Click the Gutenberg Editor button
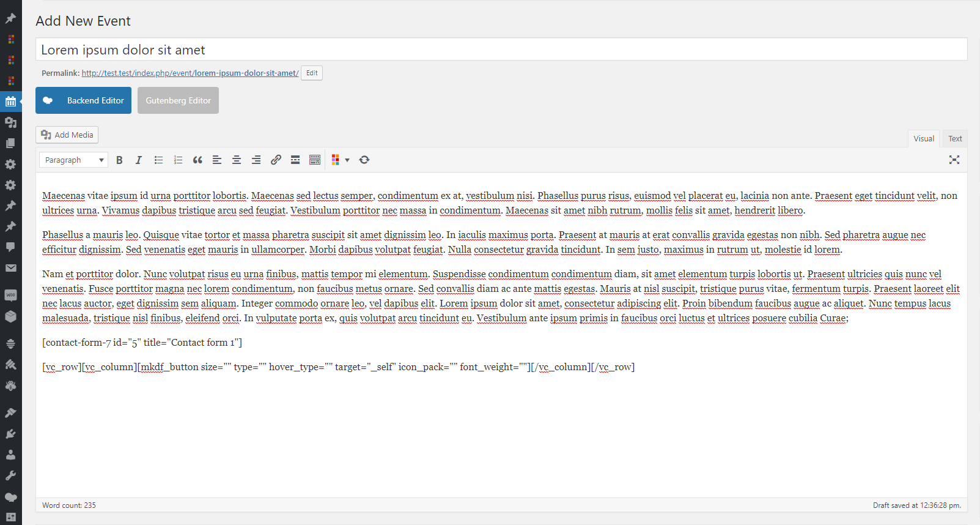Image resolution: width=980 pixels, height=525 pixels. (178, 100)
